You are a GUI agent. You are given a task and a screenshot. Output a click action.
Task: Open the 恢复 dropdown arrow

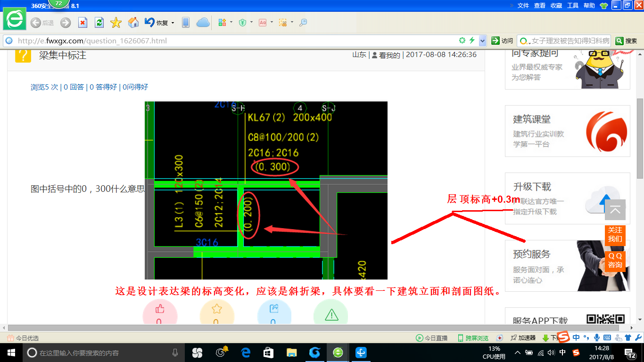pos(173,23)
